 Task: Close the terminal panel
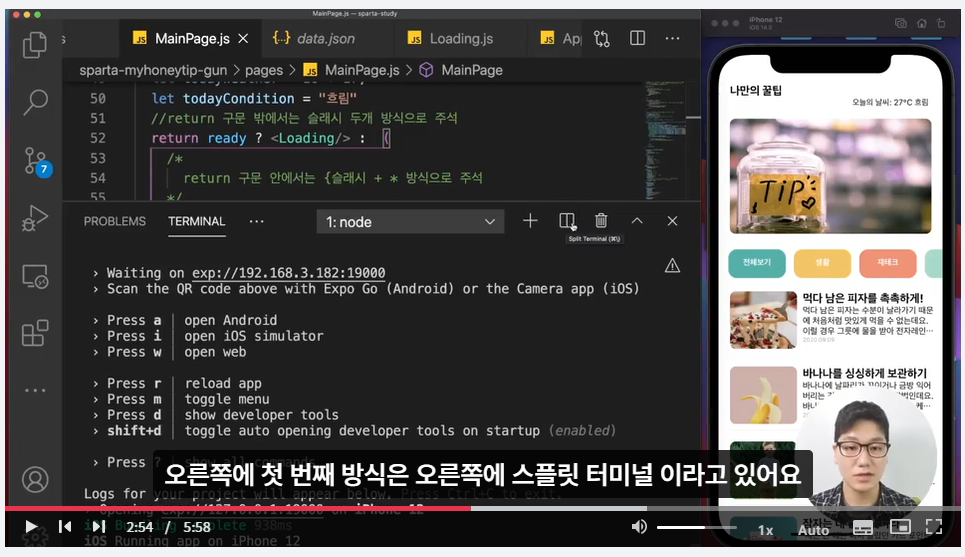point(672,220)
